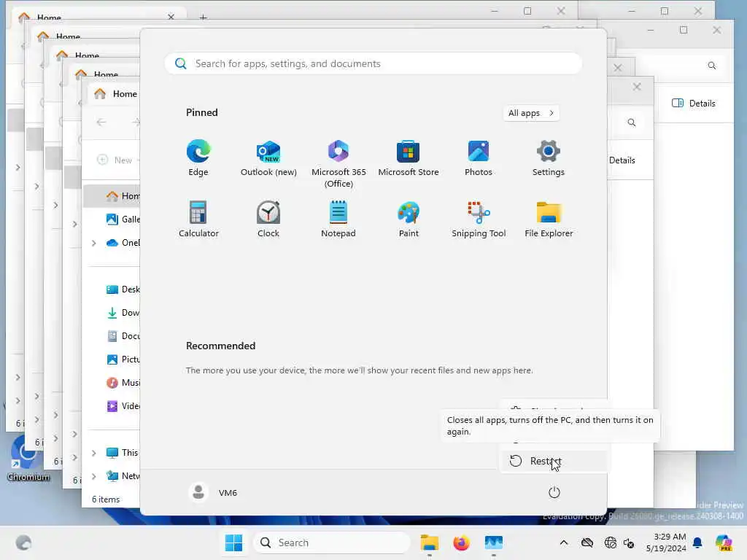Show All apps list
This screenshot has height=560, width=747.
[531, 113]
